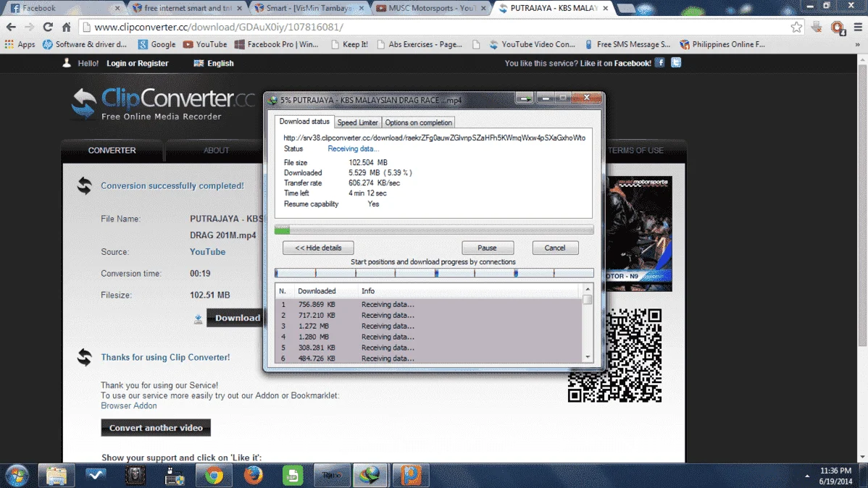
Task: Open Firefox in the taskbar
Action: point(253,475)
